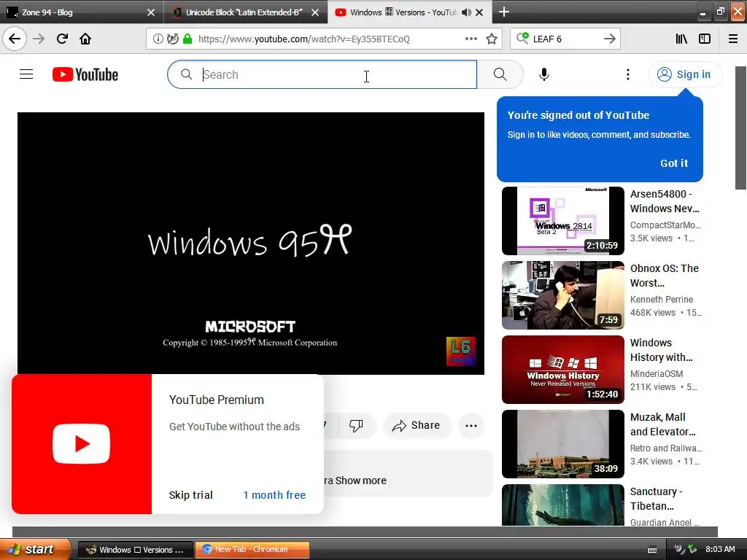Open more actions ellipsis beside Share
Screen dimensions: 747x560
tap(471, 426)
